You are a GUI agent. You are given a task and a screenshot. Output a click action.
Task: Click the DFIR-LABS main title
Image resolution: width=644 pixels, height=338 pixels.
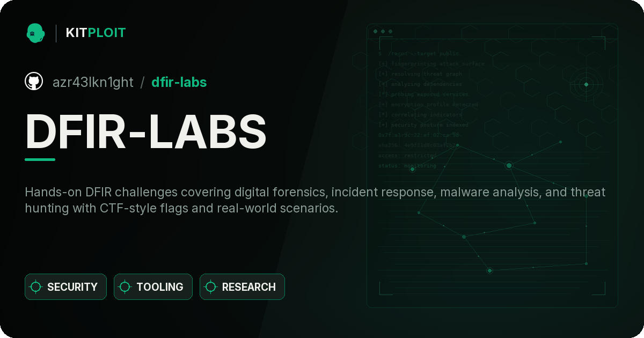(x=146, y=131)
